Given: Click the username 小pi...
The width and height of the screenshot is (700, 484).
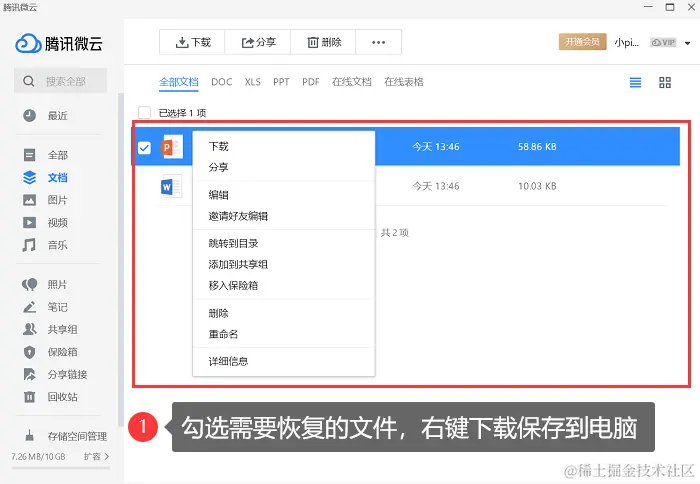Looking at the screenshot, I should point(626,42).
